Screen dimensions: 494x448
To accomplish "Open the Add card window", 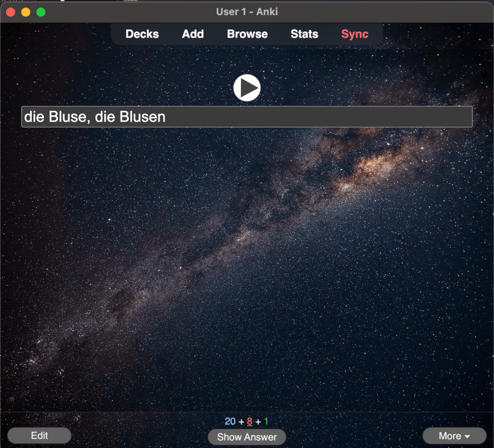I will click(x=192, y=34).
